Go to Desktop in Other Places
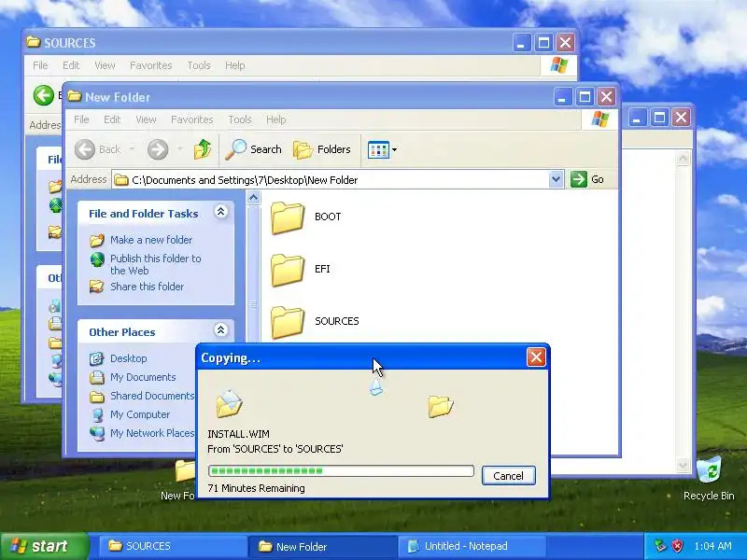The image size is (747, 560). pos(129,358)
